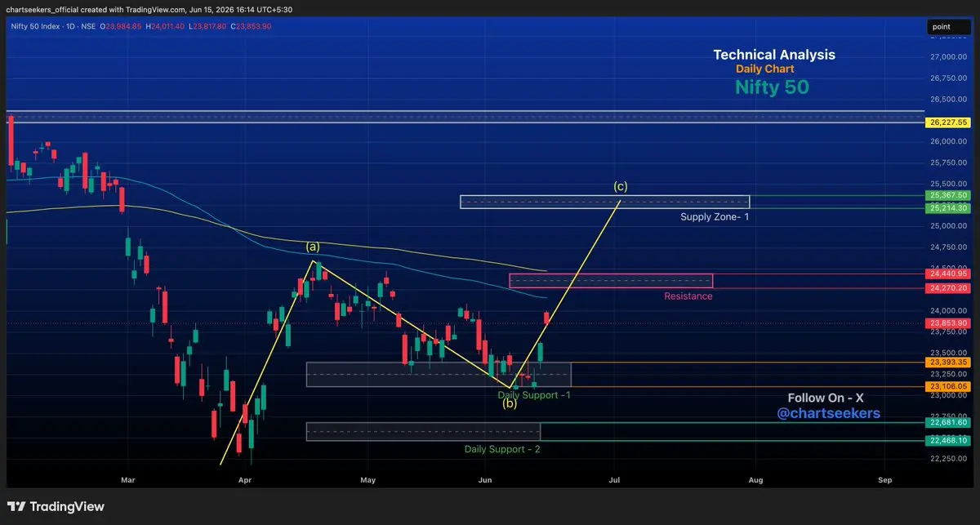Click the teal 'Nifty 50' heading
Image resolution: width=980 pixels, height=525 pixels.
[772, 87]
